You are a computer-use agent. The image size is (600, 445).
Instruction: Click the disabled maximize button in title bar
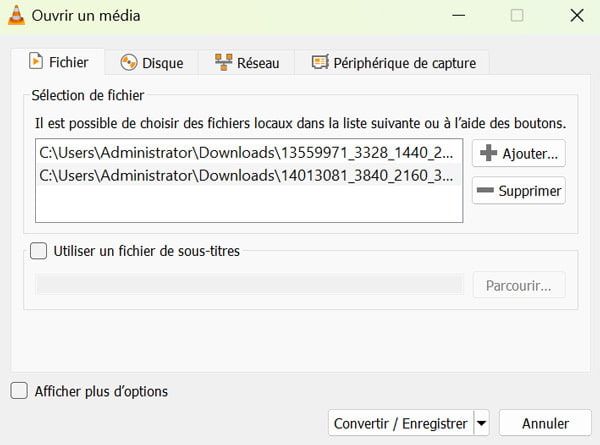click(517, 16)
